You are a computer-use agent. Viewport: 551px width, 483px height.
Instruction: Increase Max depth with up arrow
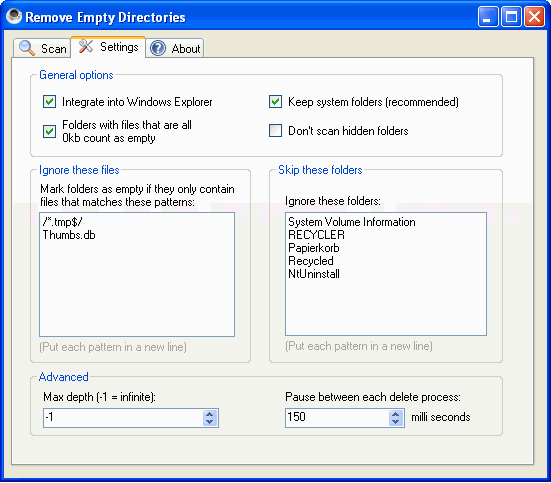click(209, 414)
